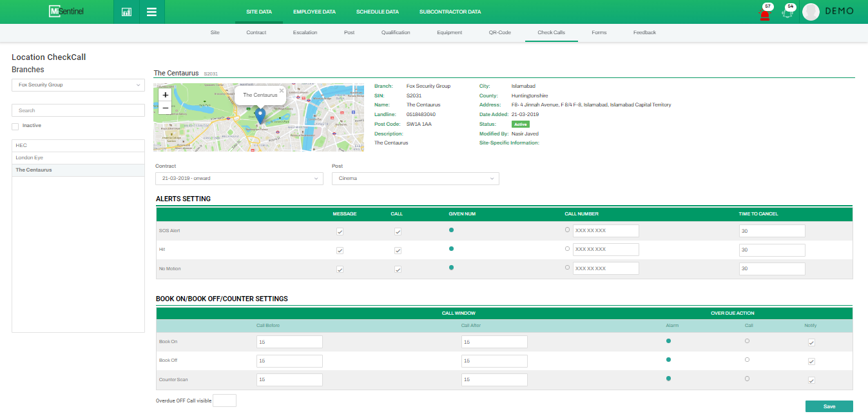
Task: Toggle the hamburger menu icon
Action: pyautogui.click(x=151, y=12)
